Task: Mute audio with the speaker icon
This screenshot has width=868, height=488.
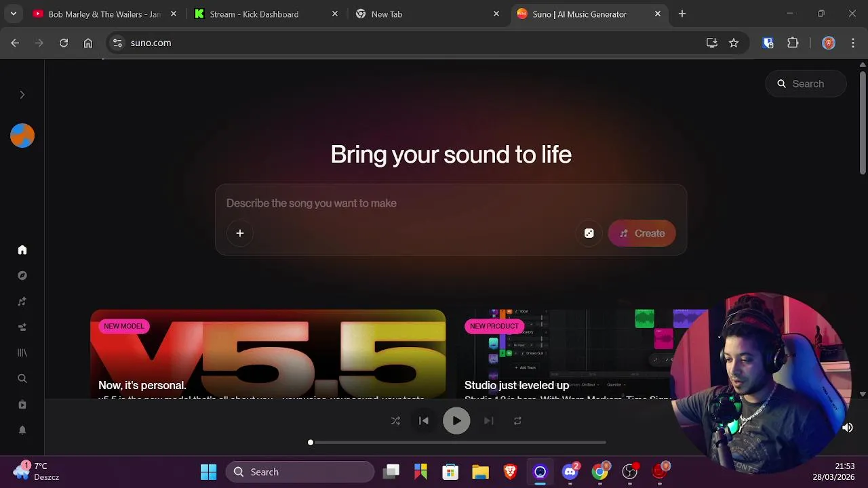Action: (848, 427)
